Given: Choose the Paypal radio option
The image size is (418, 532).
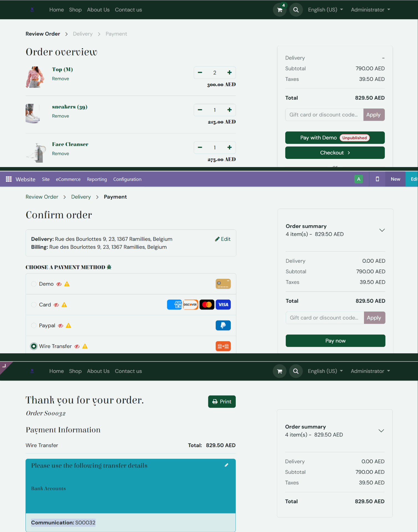Looking at the screenshot, I should point(34,326).
